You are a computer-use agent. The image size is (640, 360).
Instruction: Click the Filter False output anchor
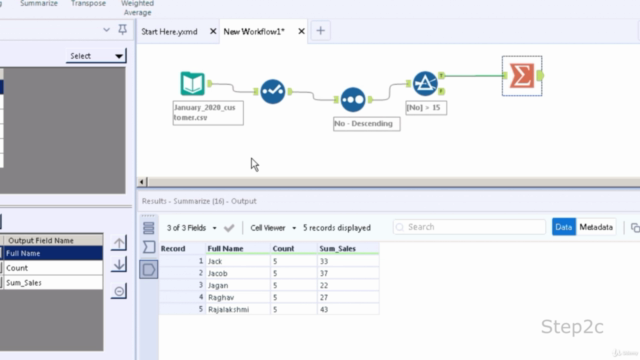pyautogui.click(x=441, y=91)
